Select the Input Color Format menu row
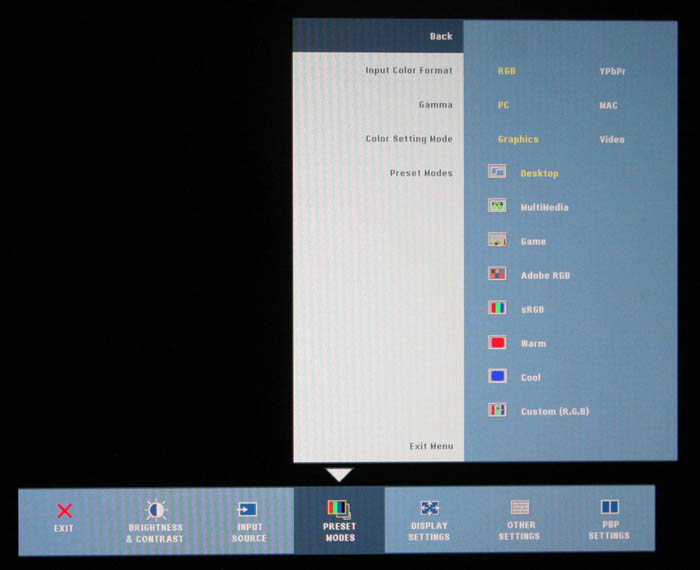Viewport: 700px width, 570px height. 378,70
